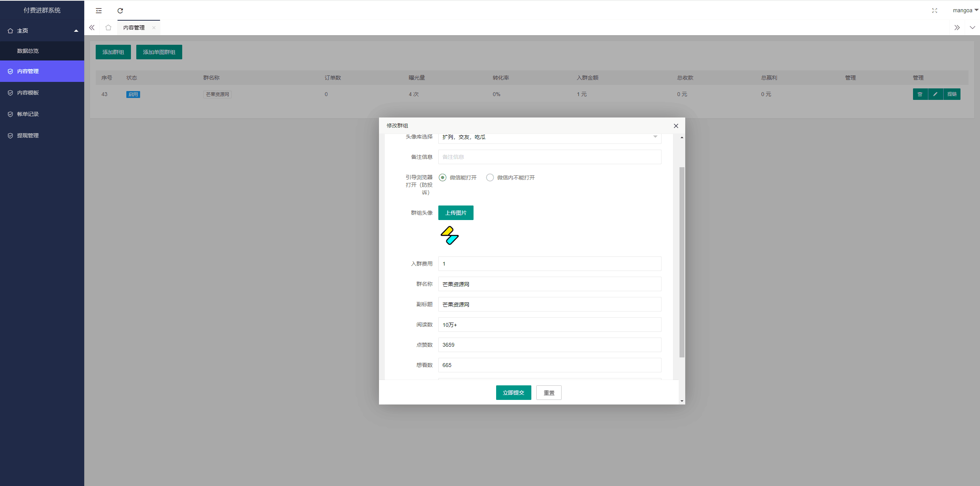Select 微信内不能打开 radio button
This screenshot has width=980, height=486.
(x=489, y=177)
